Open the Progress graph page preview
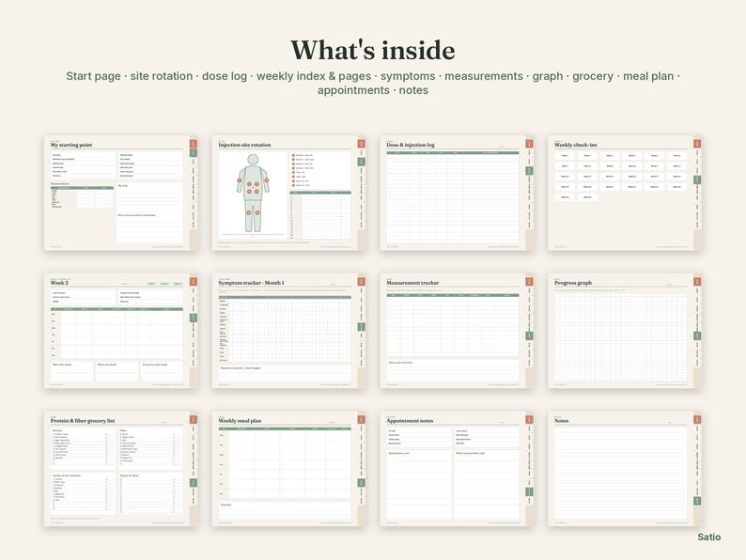 coord(625,331)
